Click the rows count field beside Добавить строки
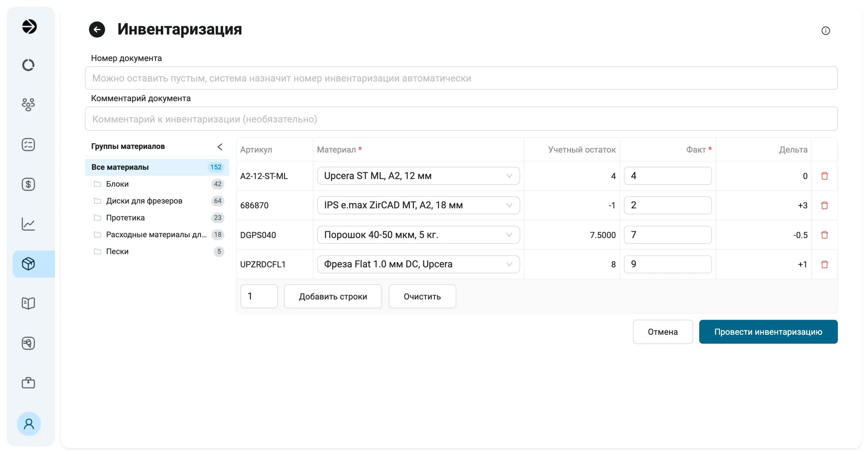The width and height of the screenshot is (868, 454). pos(259,296)
